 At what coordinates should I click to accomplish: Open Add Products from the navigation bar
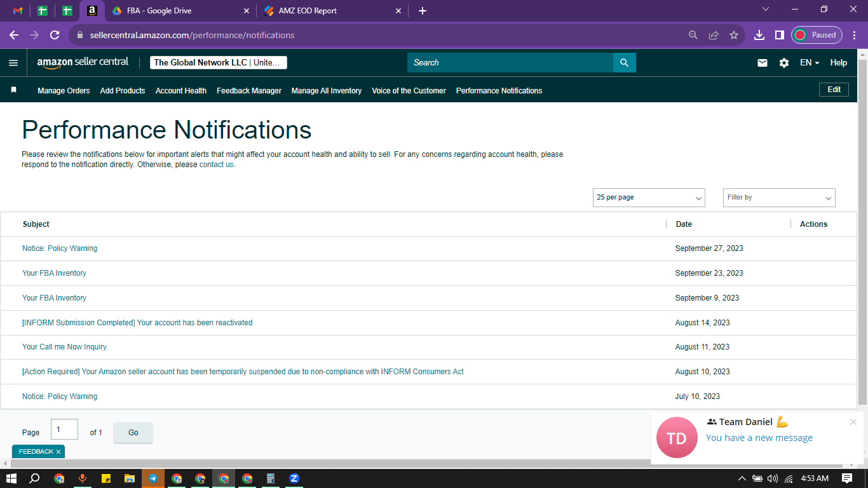tap(123, 91)
